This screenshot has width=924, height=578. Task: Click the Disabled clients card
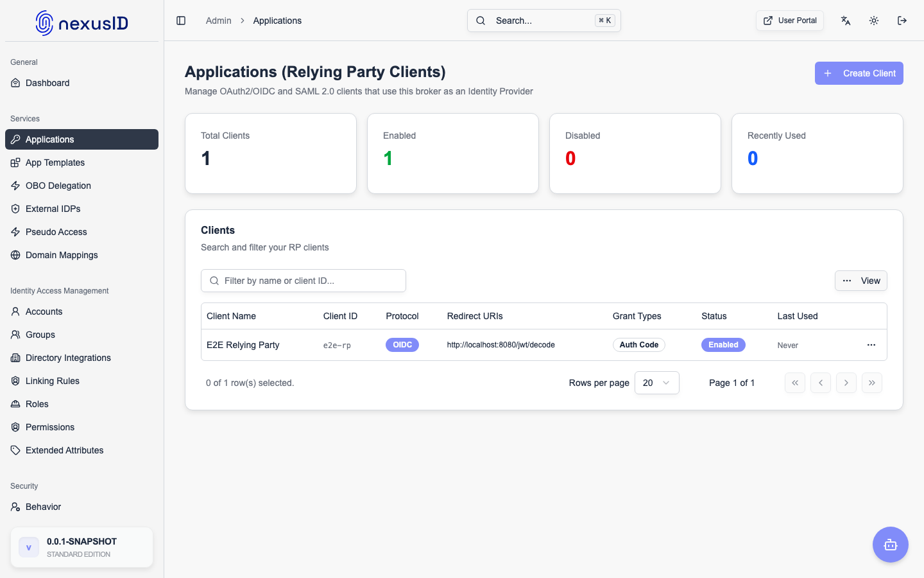pos(635,153)
